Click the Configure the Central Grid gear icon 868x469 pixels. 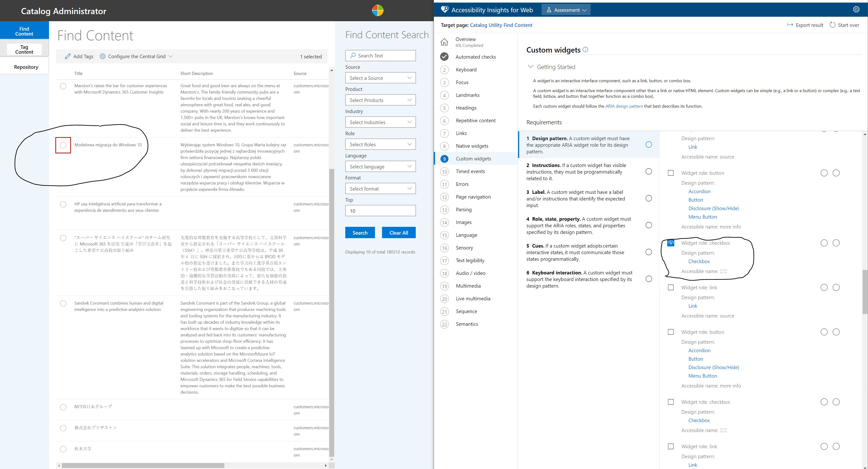point(103,56)
